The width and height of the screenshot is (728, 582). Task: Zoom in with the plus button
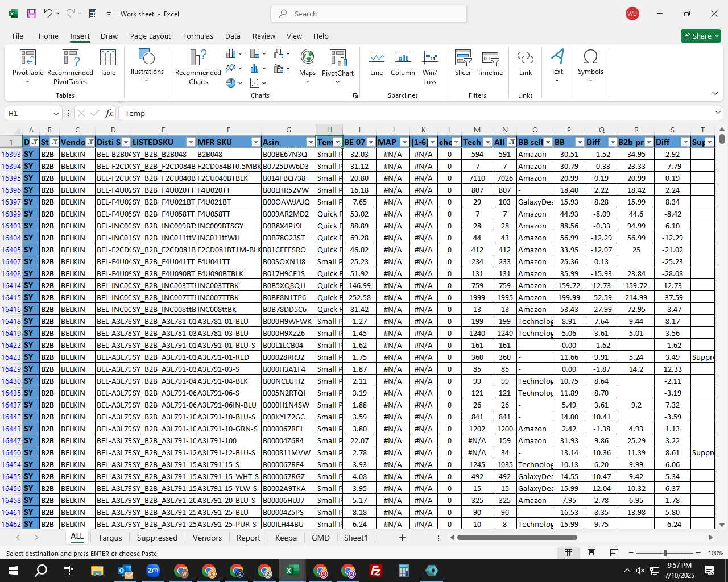(698, 553)
